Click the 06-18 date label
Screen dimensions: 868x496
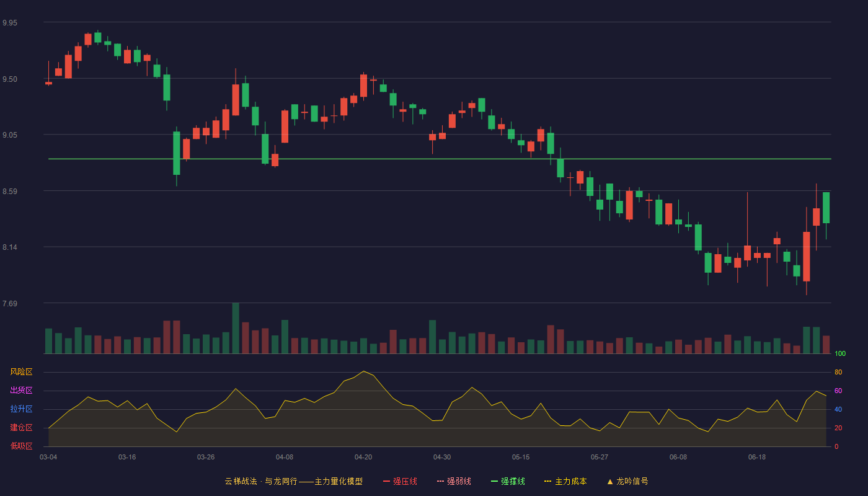[757, 457]
